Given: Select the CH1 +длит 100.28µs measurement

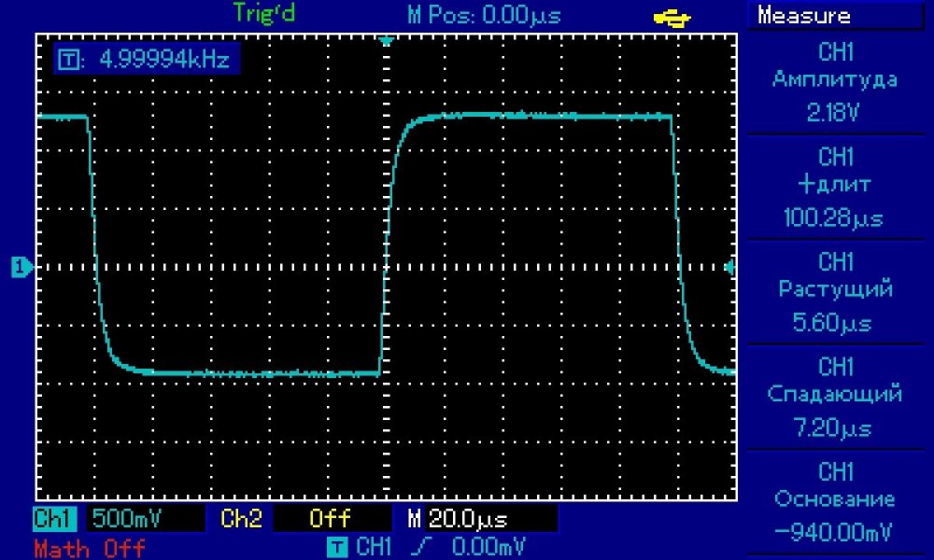Looking at the screenshot, I should (836, 187).
